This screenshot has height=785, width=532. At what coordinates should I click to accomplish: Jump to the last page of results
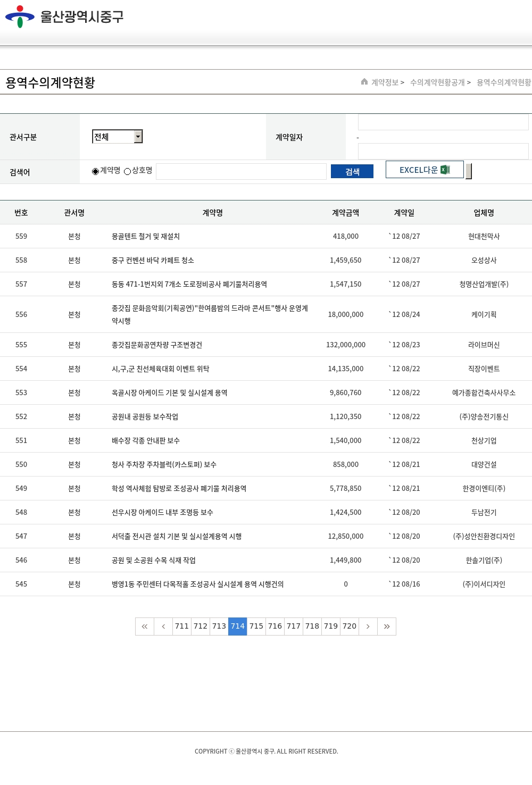(387, 627)
